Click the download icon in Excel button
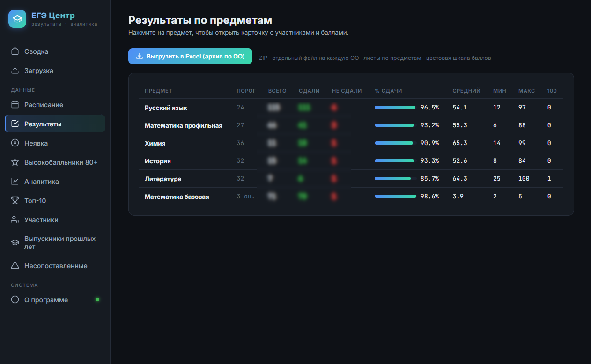The width and height of the screenshot is (591, 364). 139,56
